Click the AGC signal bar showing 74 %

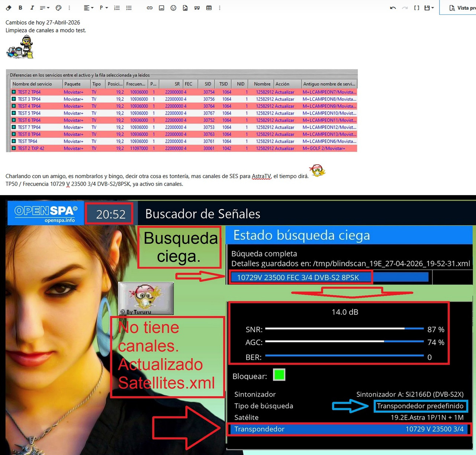pyautogui.click(x=344, y=342)
